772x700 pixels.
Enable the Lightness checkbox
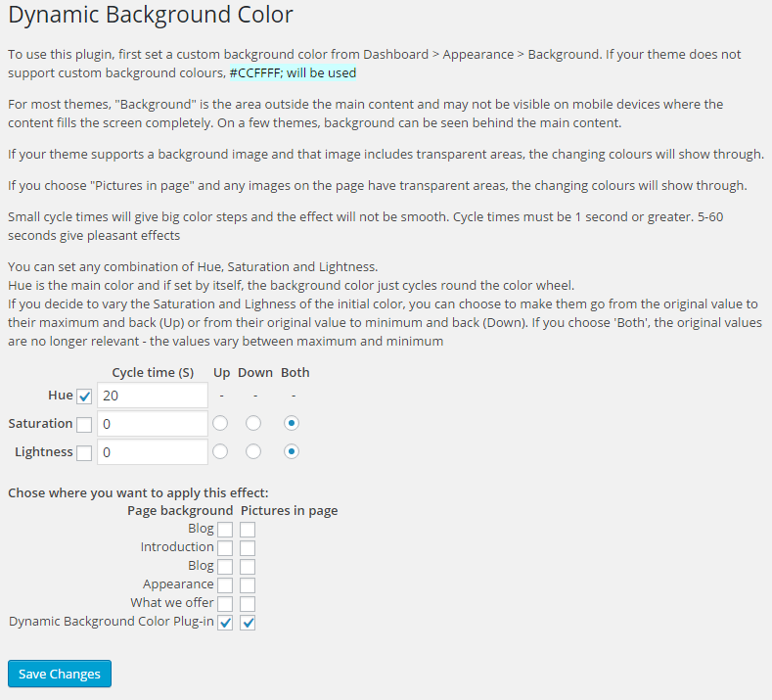84,452
